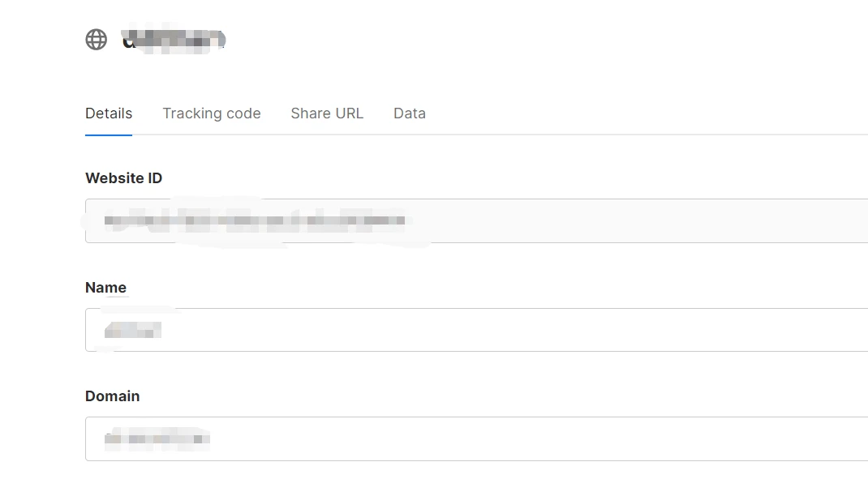The height and width of the screenshot is (479, 868).
Task: Click the Name field label
Action: pyautogui.click(x=105, y=288)
